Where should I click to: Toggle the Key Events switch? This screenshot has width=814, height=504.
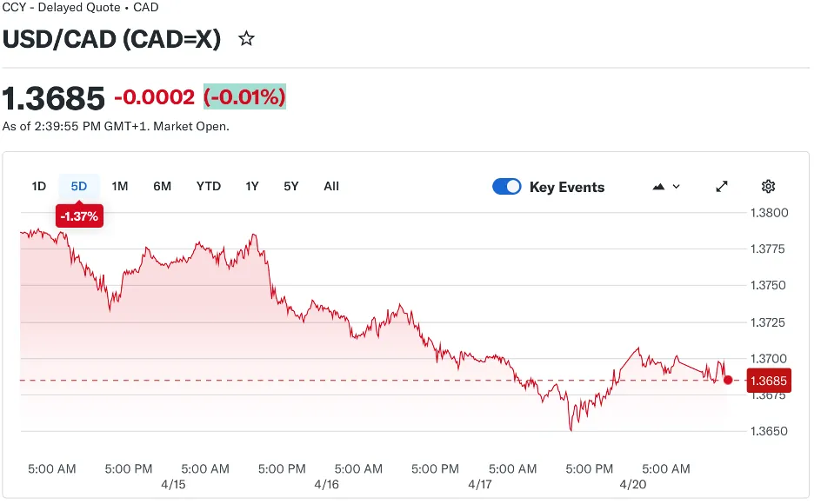(x=507, y=187)
